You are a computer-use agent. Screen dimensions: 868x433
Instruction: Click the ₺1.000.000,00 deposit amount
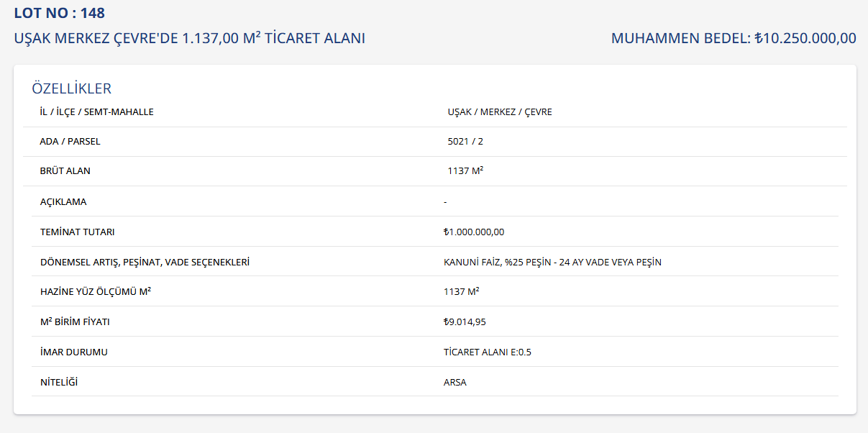pyautogui.click(x=474, y=232)
